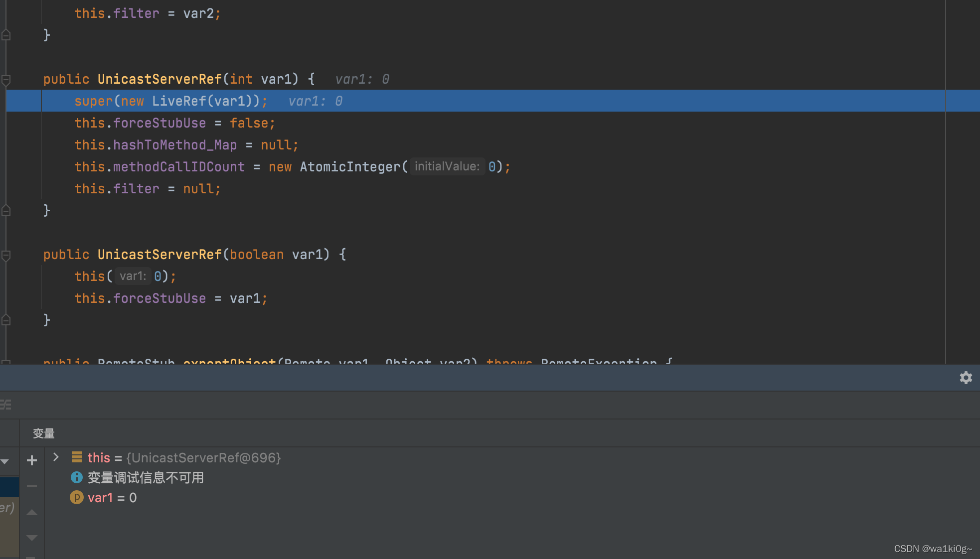Click the 变量调试信息不可用 message
The width and height of the screenshot is (980, 559).
click(x=146, y=477)
